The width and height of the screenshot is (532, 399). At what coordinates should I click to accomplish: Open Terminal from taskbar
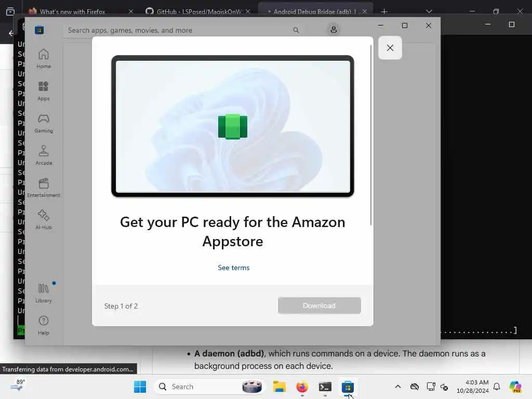325,387
